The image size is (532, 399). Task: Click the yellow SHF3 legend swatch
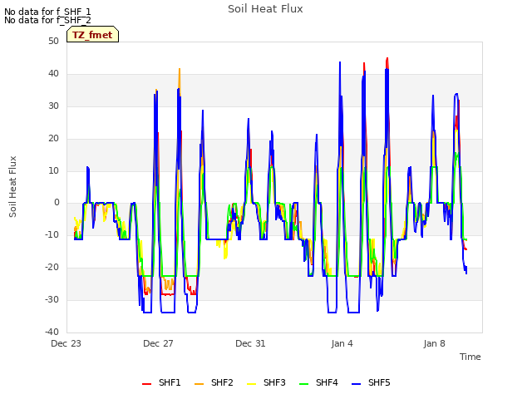(251, 384)
